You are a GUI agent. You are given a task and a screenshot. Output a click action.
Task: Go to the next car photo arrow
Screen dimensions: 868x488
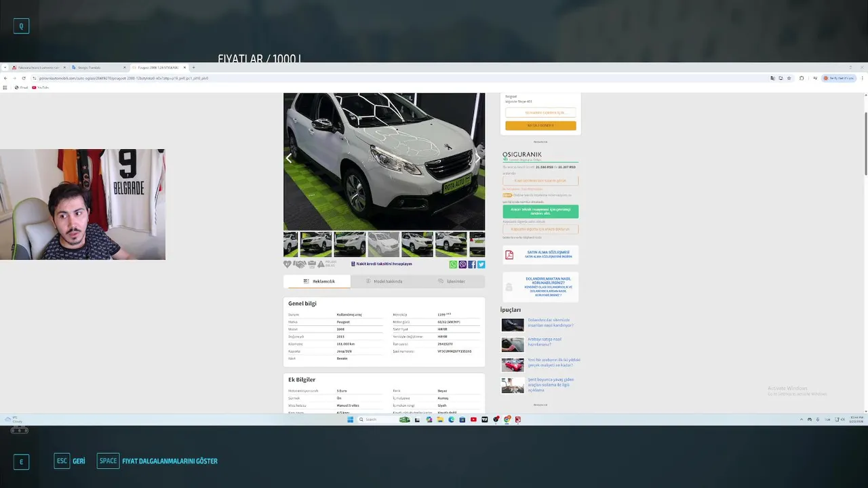point(477,158)
